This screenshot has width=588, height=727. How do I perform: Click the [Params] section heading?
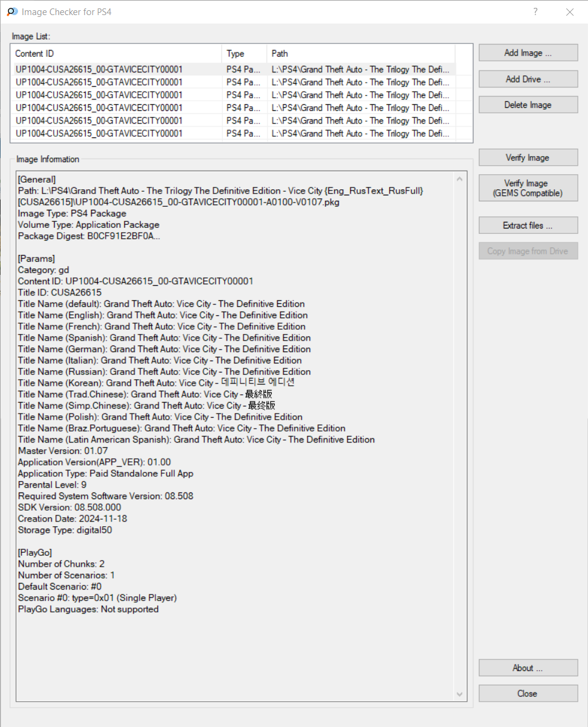36,259
